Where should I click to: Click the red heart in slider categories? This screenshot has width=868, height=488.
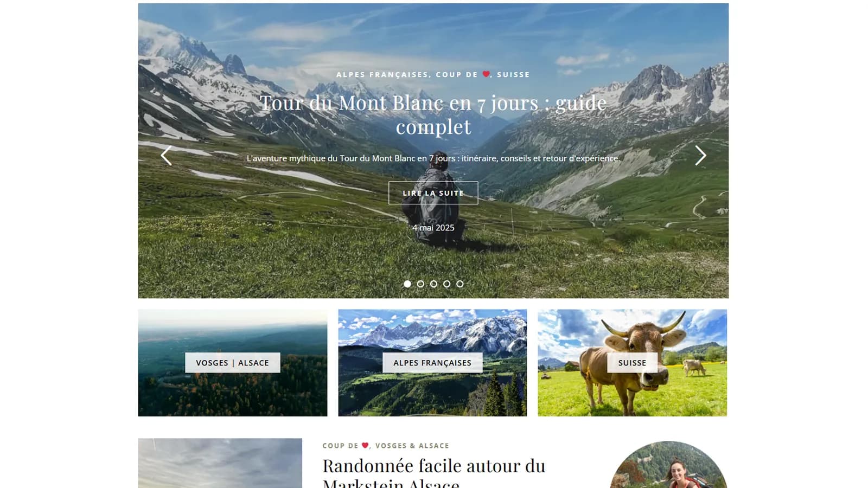486,74
